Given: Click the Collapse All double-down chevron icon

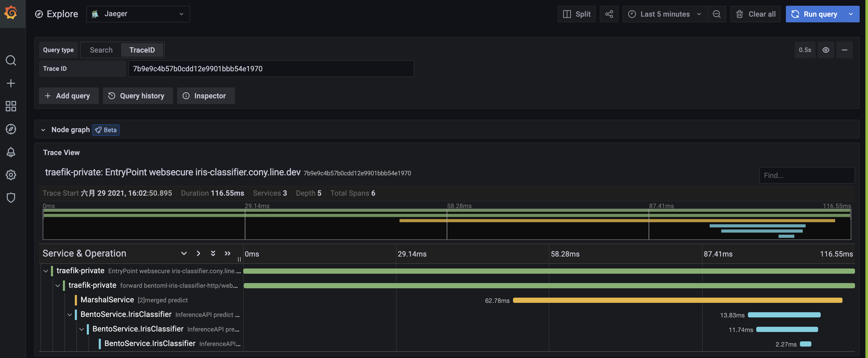Looking at the screenshot, I should click(213, 253).
